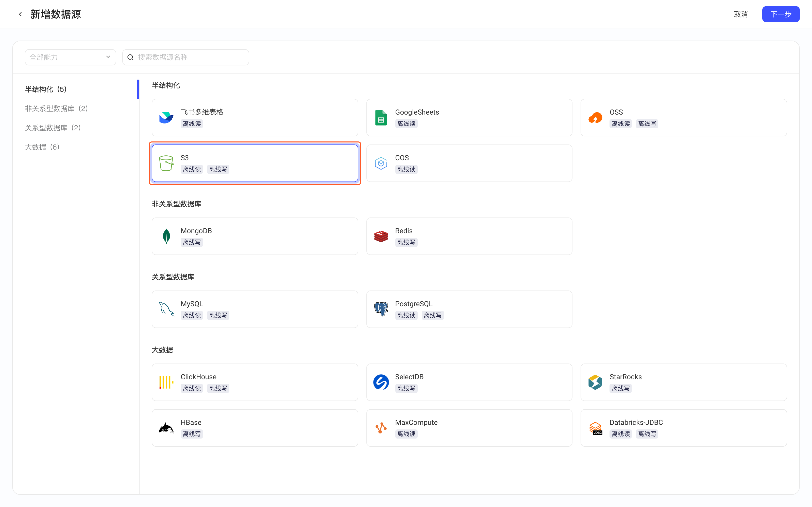Image resolution: width=812 pixels, height=507 pixels.
Task: Select the red Redis stack icon
Action: (381, 237)
